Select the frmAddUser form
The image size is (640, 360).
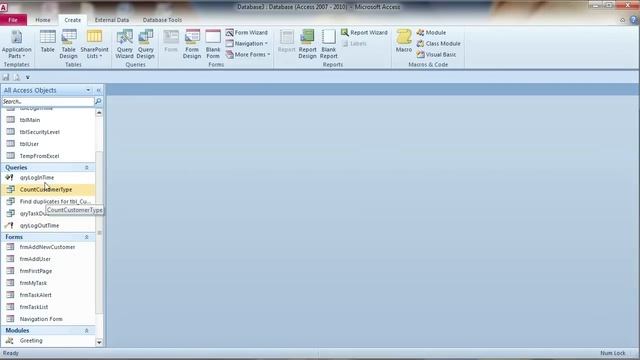(x=48, y=259)
